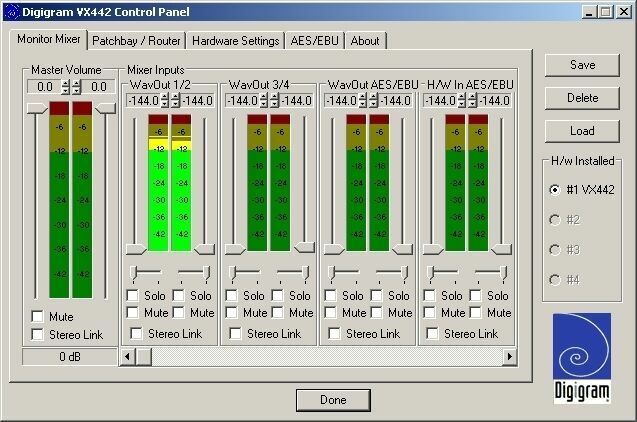Check left Solo for WavOut 1/2
This screenshot has height=422, width=637.
pos(132,295)
